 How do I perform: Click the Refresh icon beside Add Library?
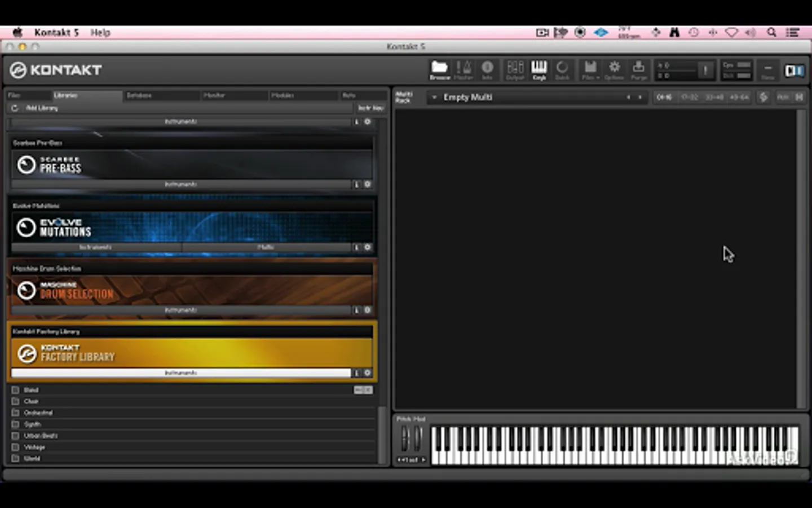[15, 108]
